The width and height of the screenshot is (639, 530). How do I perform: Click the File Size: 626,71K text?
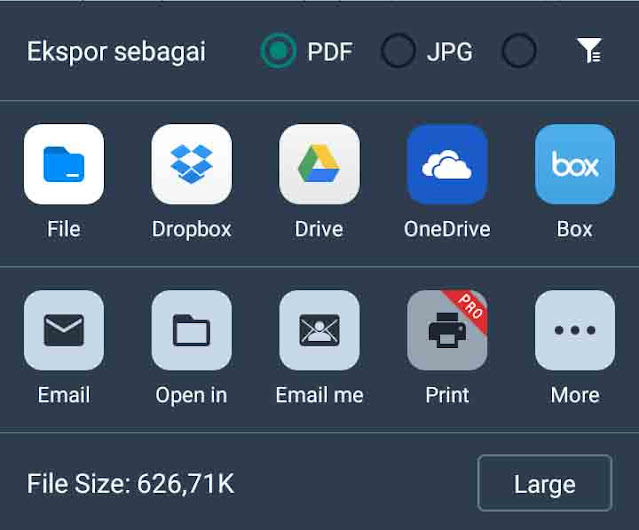130,484
